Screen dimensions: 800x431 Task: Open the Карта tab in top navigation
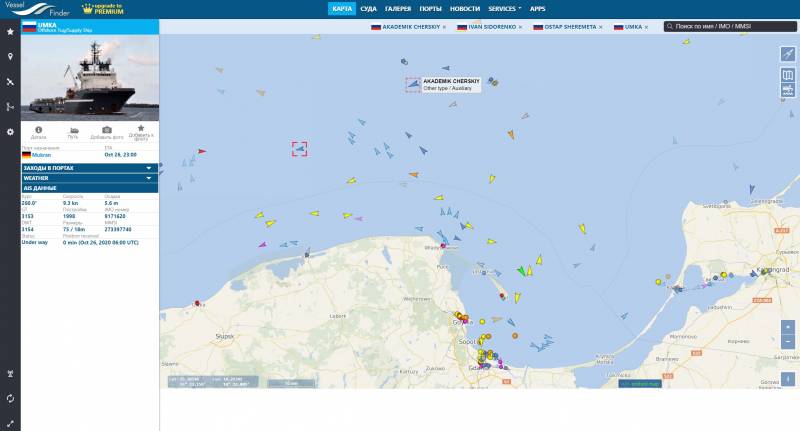coord(341,9)
